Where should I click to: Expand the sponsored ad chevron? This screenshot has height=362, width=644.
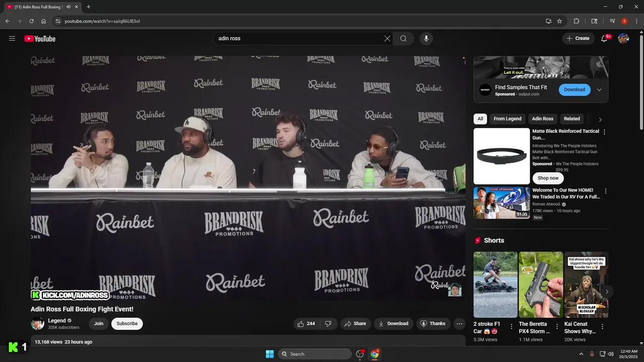tap(599, 90)
